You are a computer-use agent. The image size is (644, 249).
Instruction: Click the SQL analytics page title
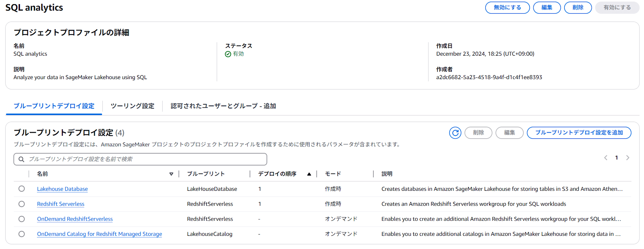(x=34, y=7)
